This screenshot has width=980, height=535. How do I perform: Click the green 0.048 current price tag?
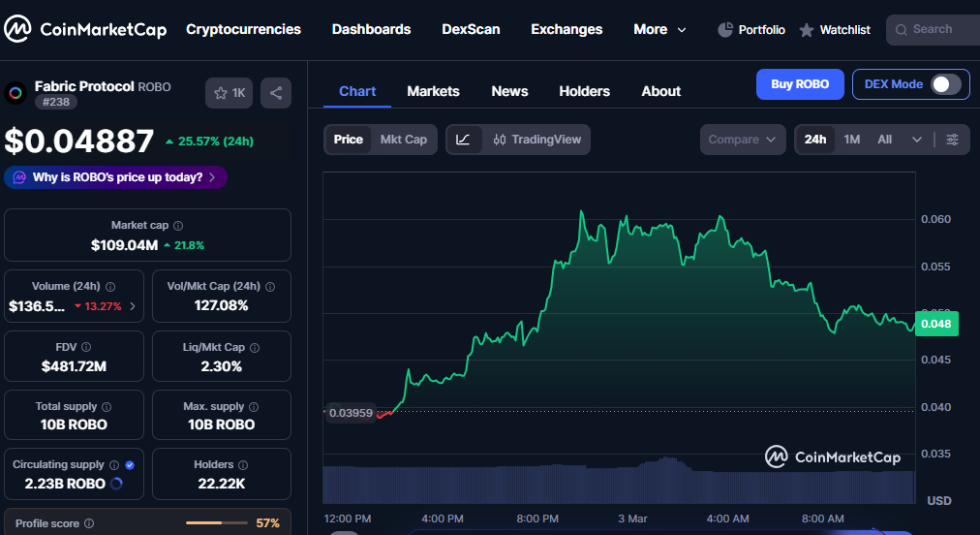(x=936, y=324)
